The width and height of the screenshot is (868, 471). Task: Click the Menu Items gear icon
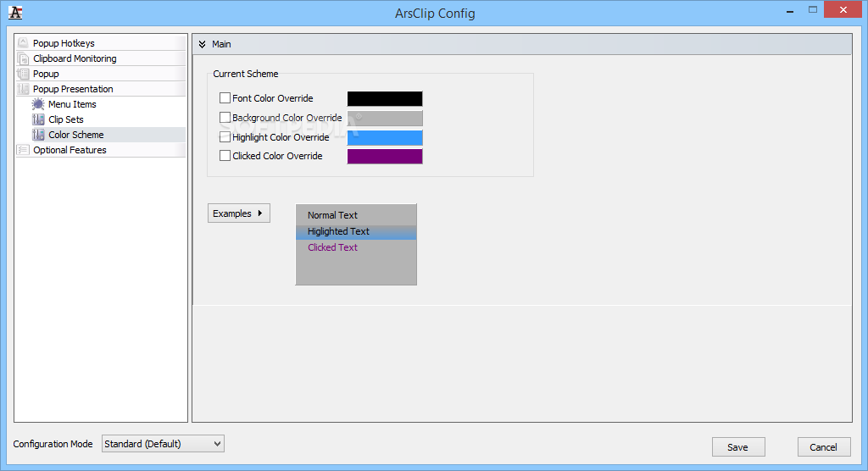[x=38, y=104]
